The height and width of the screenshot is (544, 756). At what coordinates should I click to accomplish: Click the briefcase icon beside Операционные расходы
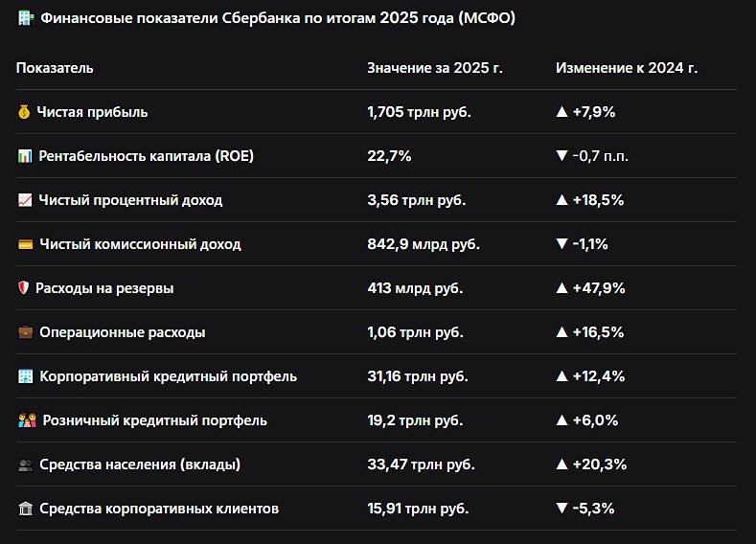coord(26,332)
